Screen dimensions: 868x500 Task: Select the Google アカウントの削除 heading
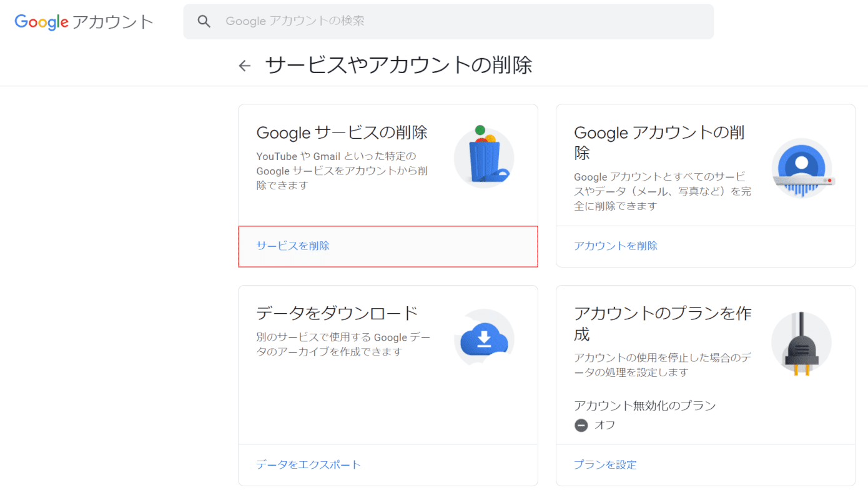pos(659,142)
